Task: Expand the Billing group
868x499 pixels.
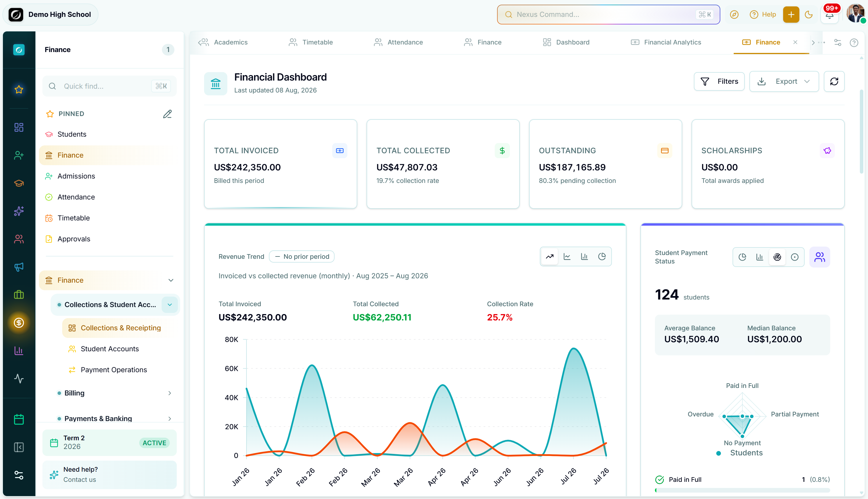Action: pyautogui.click(x=169, y=393)
